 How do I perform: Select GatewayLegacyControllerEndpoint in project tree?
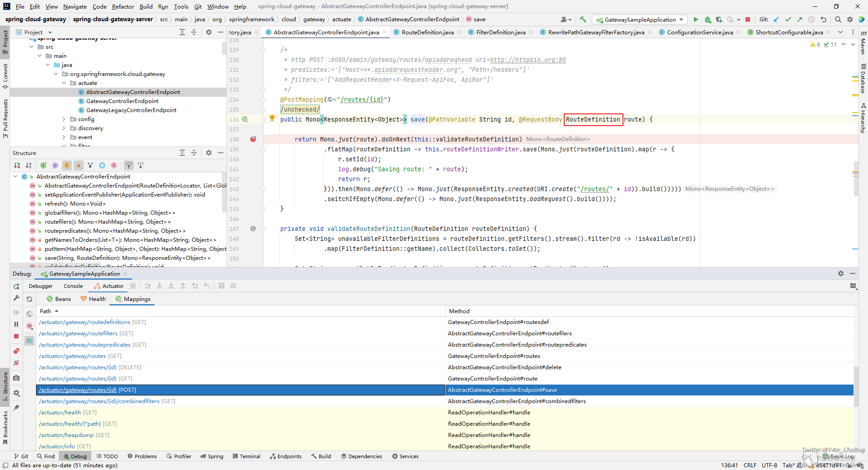coord(131,110)
